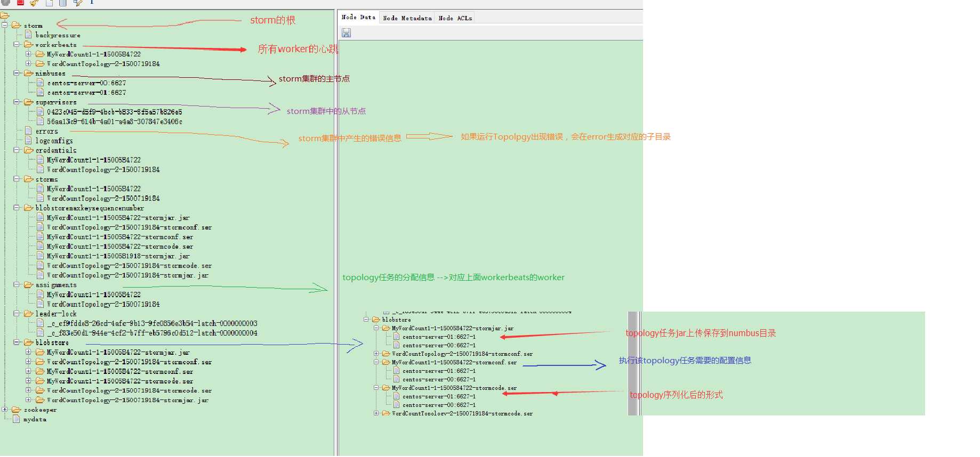
Task: Select MyWordCount1-1-1500584722 under credentials
Action: point(94,160)
